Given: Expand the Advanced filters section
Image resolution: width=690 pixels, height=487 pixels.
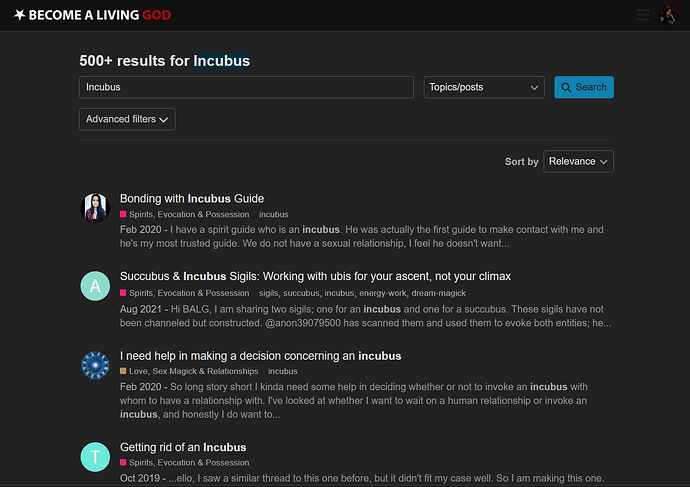Looking at the screenshot, I should tap(127, 119).
